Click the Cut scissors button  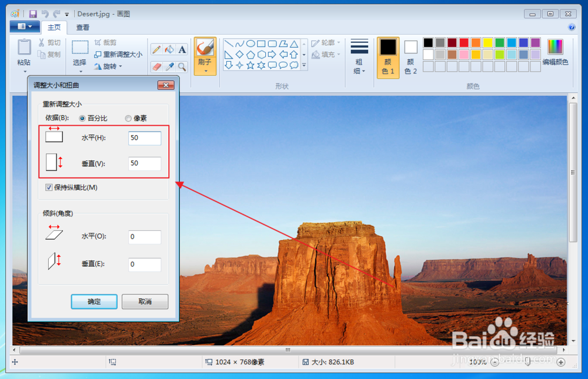49,42
